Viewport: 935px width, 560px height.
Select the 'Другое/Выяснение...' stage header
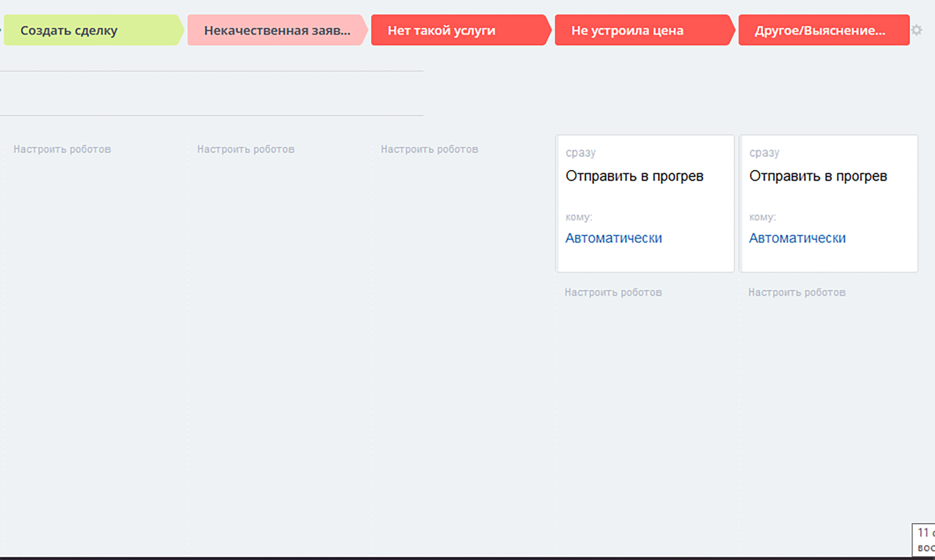point(823,30)
